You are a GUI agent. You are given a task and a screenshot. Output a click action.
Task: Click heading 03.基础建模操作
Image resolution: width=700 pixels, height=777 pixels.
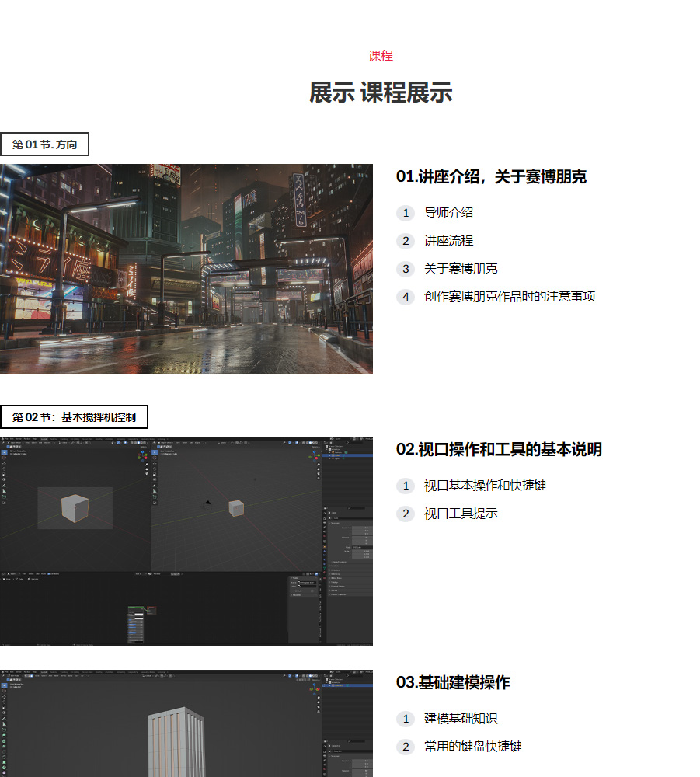pyautogui.click(x=453, y=682)
